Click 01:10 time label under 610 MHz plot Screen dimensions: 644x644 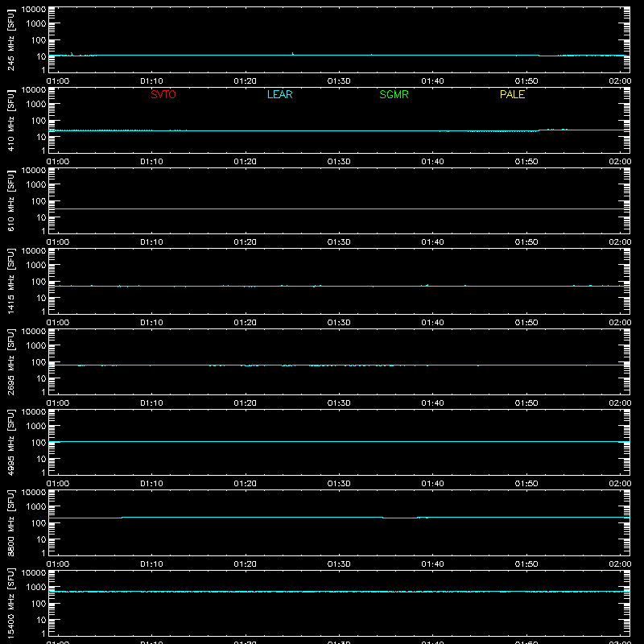click(x=151, y=242)
